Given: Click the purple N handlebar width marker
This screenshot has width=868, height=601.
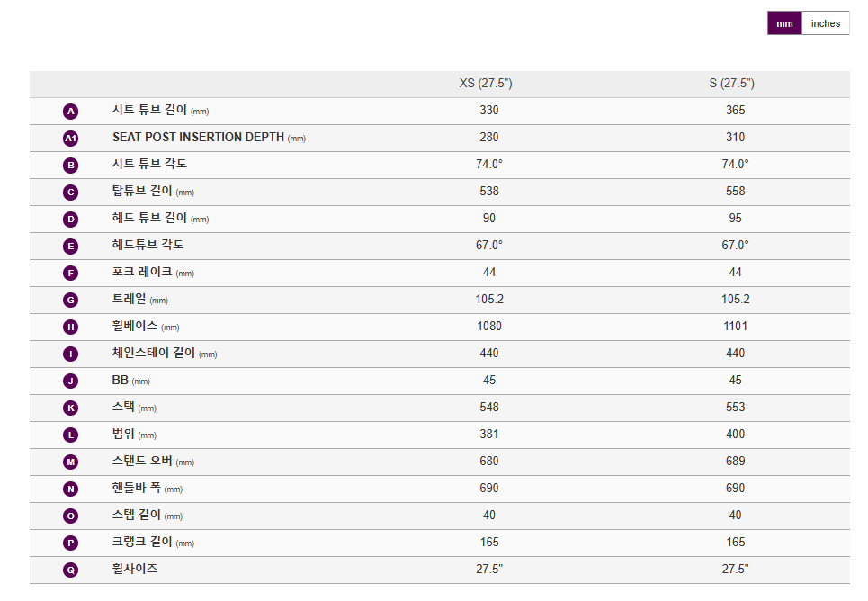Looking at the screenshot, I should click(70, 489).
